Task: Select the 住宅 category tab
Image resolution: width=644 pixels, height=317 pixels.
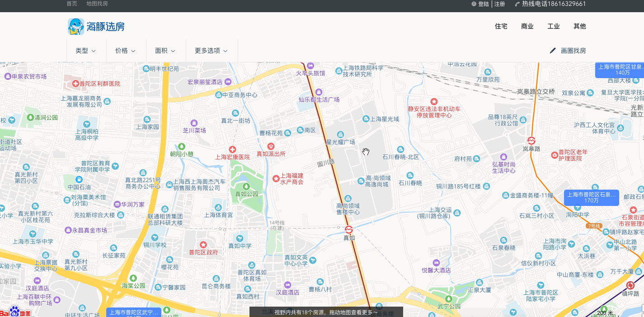Action: pos(501,26)
